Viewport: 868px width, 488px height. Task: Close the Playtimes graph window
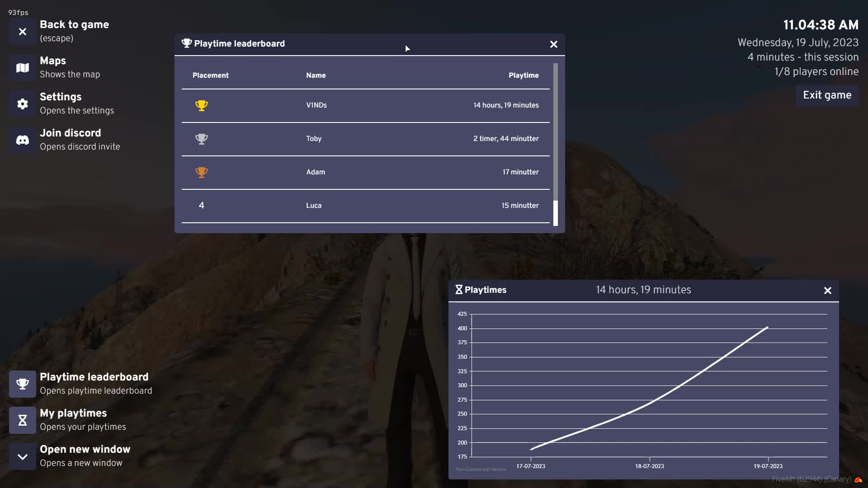pyautogui.click(x=827, y=291)
